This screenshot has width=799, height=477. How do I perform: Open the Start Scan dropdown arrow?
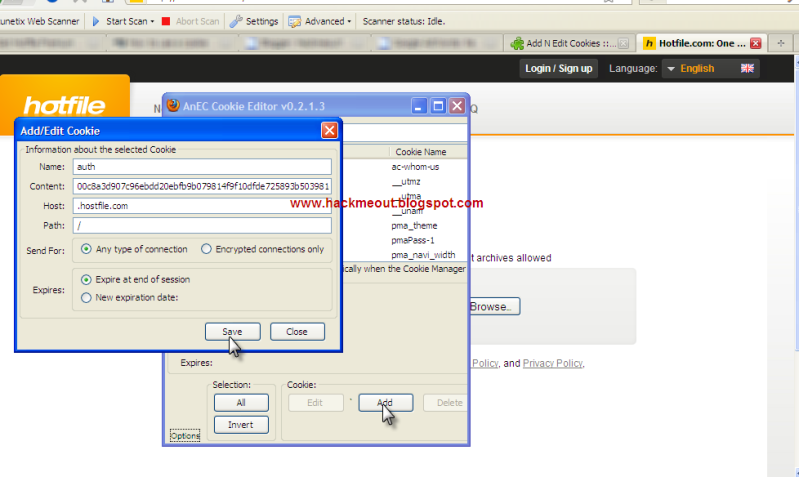[x=152, y=21]
